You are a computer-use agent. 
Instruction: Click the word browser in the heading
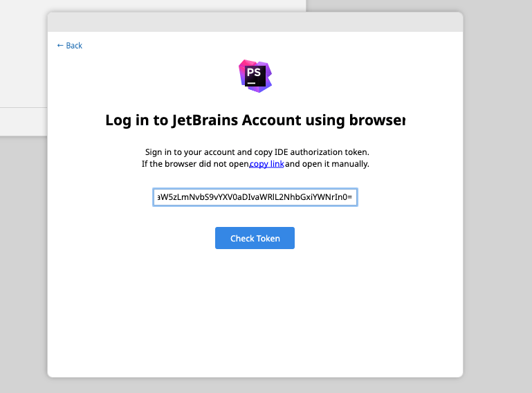click(377, 120)
